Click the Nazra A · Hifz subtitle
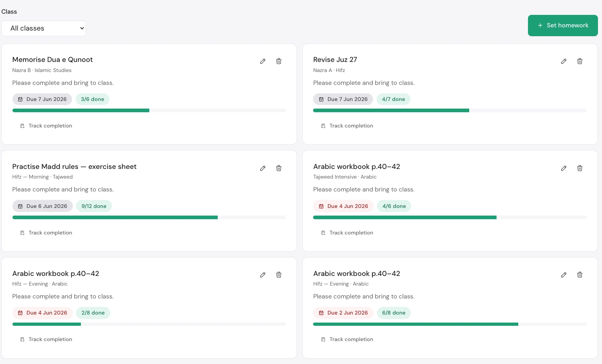 click(x=329, y=70)
